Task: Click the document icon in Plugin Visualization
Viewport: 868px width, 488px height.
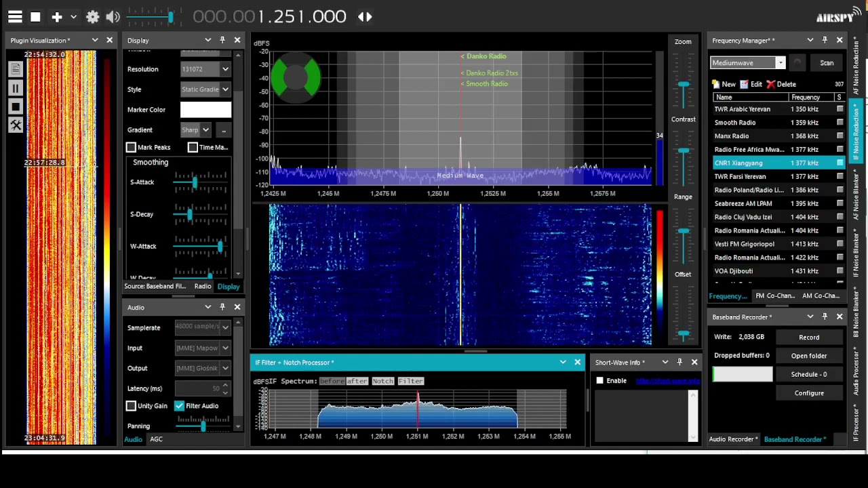Action: coord(16,68)
